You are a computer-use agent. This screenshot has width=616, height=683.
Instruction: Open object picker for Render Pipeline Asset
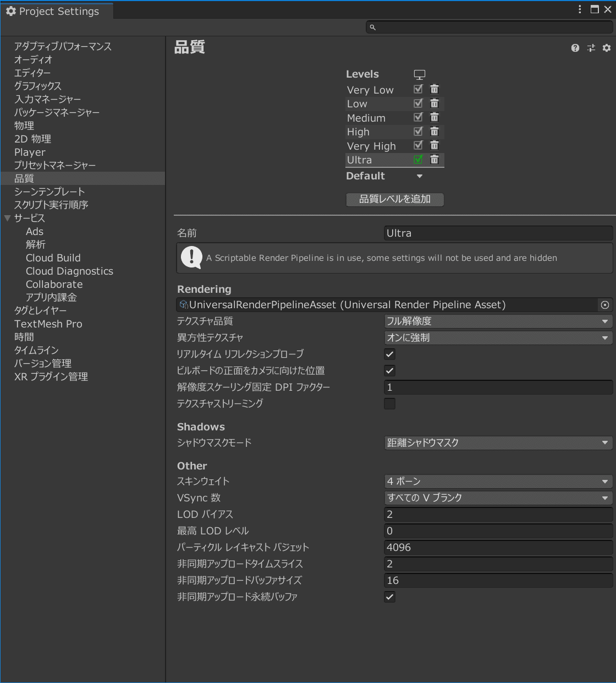605,305
